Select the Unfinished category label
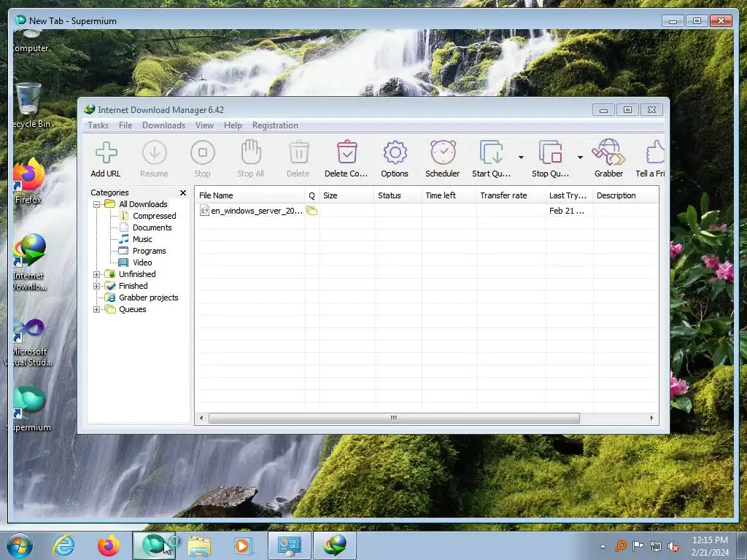747x560 pixels. (x=137, y=274)
